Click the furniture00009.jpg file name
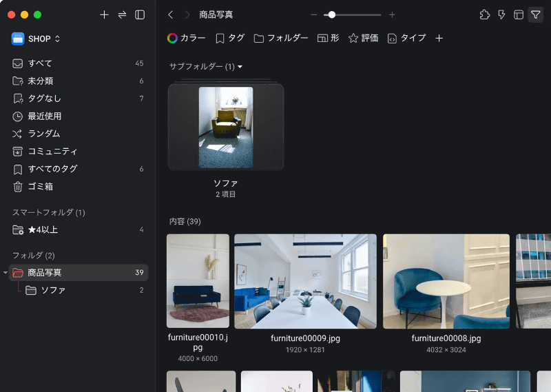 tap(305, 338)
